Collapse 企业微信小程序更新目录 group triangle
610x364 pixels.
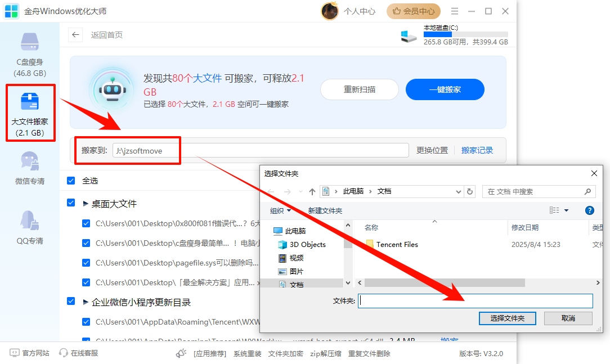tap(86, 302)
